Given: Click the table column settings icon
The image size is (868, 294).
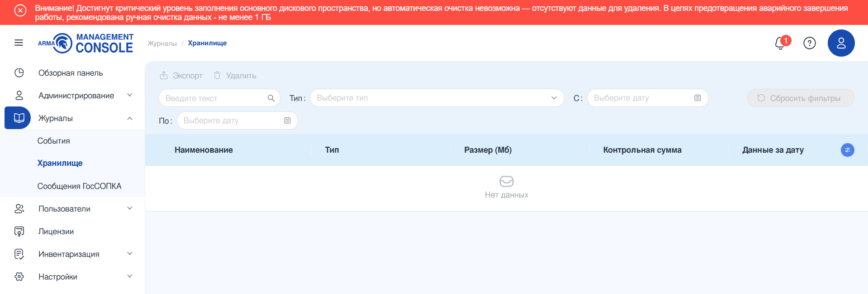Looking at the screenshot, I should [x=847, y=150].
